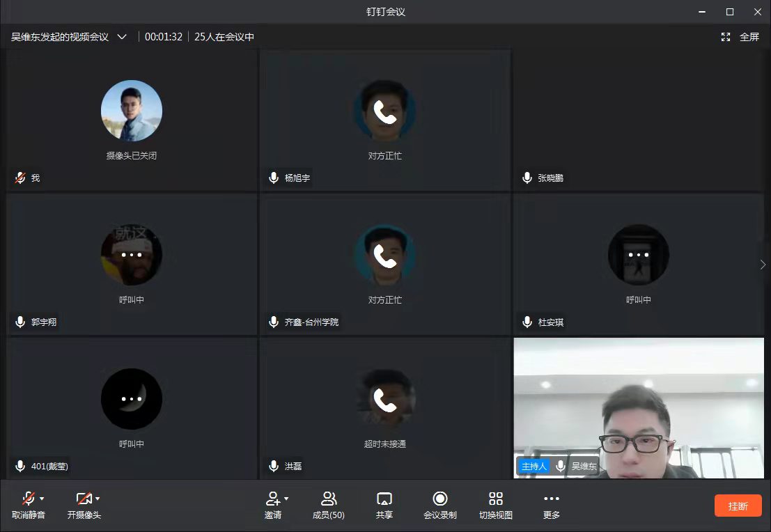Click microphone icon next to 401(戴莹)
Viewport: 771px width, 532px height.
click(20, 466)
